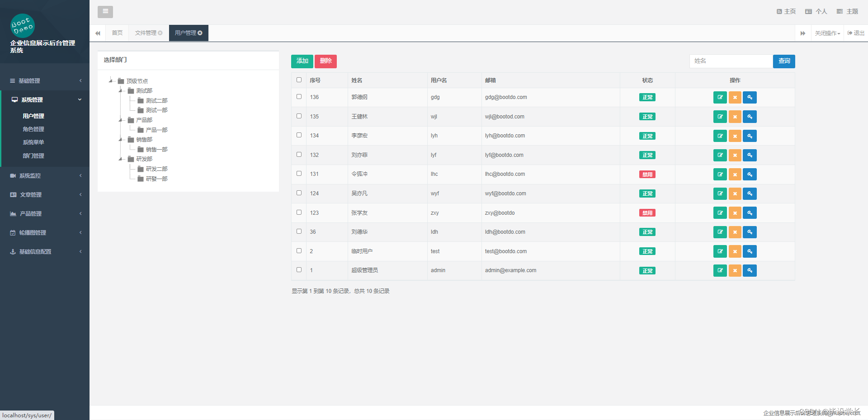Open 部门管理 submenu item
The height and width of the screenshot is (420, 868).
coord(33,156)
